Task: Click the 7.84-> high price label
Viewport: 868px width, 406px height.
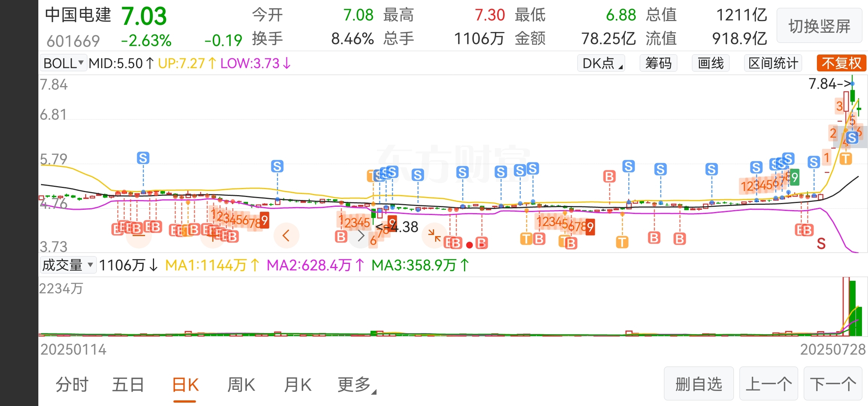Action: coord(829,83)
